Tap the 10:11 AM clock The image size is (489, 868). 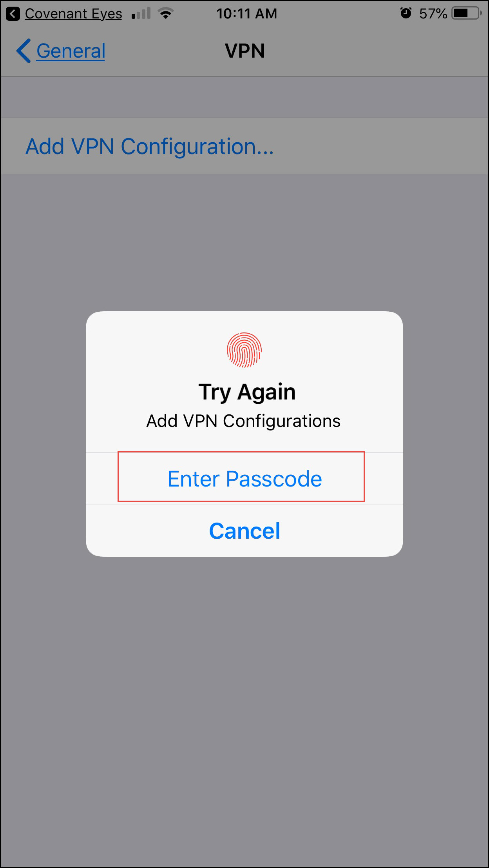tap(246, 14)
